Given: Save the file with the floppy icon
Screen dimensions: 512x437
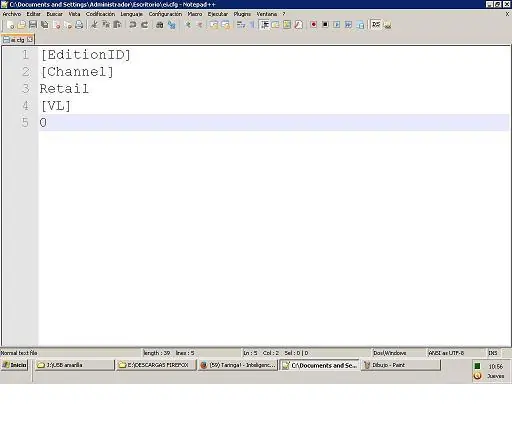Looking at the screenshot, I should point(33,25).
